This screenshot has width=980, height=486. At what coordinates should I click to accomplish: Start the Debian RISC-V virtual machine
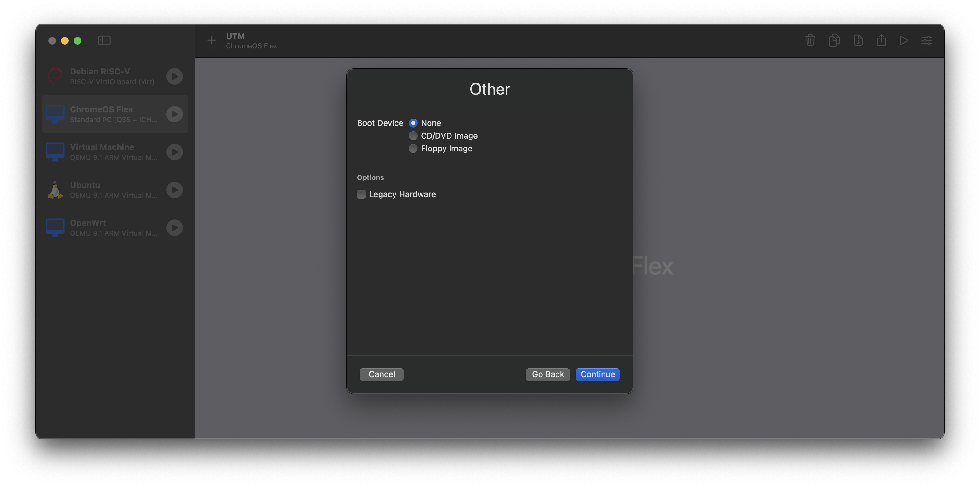pyautogui.click(x=174, y=76)
